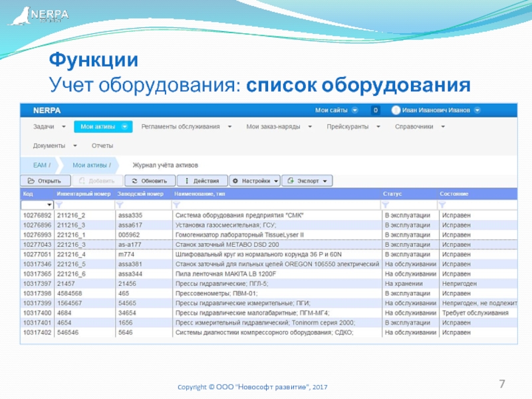Click the filter icon under Статус column
Viewport: 532px width, 399px height.
[x=386, y=204]
